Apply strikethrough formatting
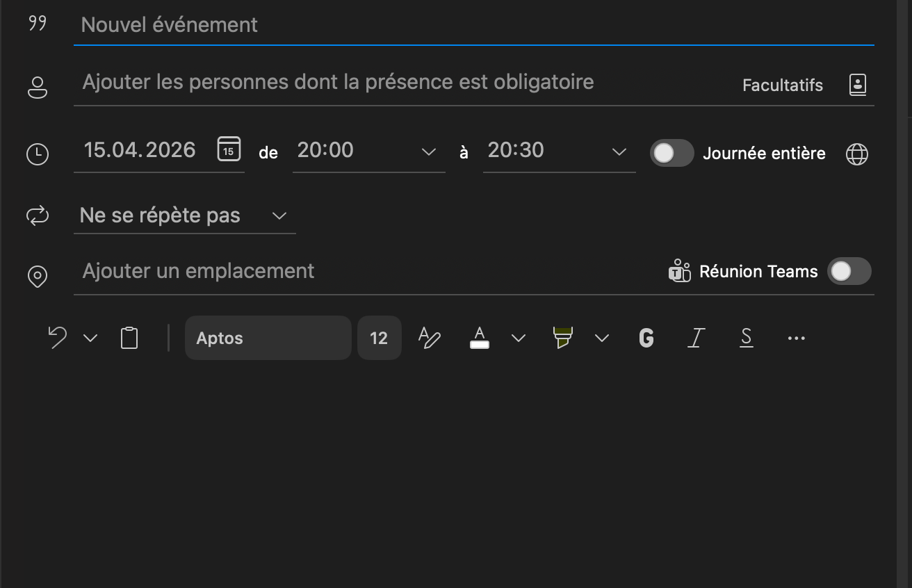This screenshot has width=912, height=588. point(746,338)
